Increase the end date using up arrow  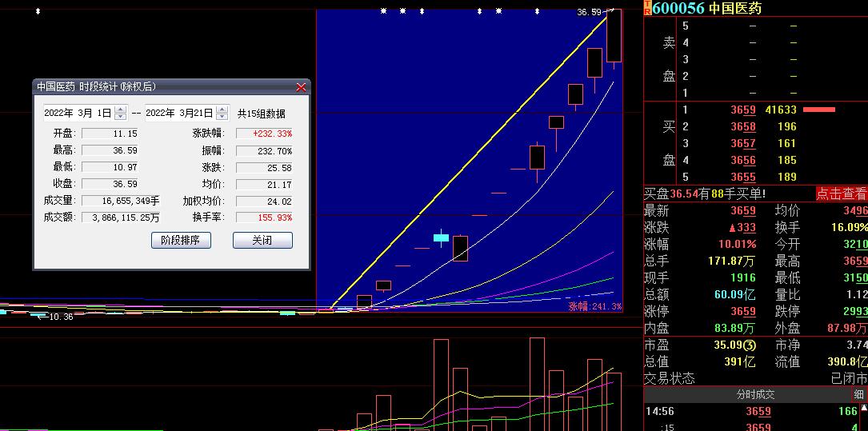[x=222, y=110]
